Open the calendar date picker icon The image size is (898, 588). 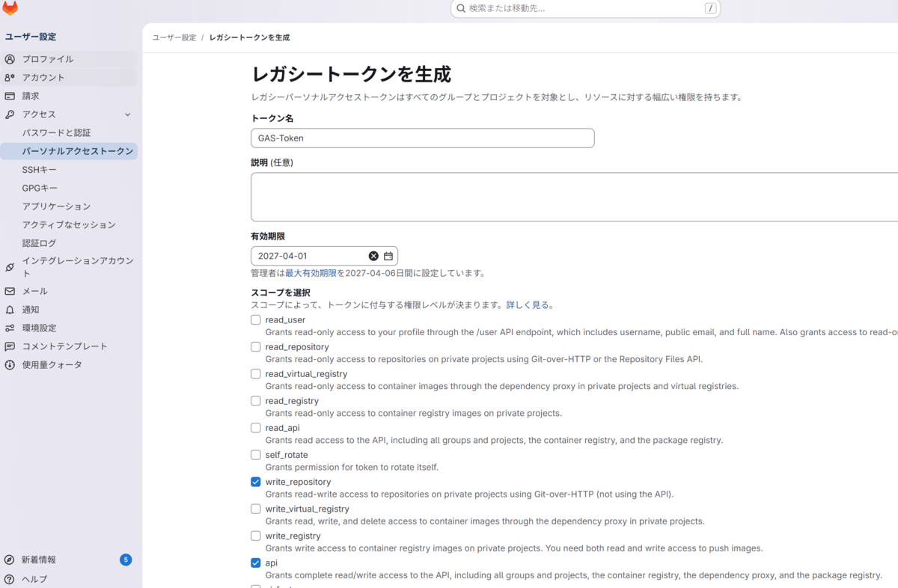388,256
